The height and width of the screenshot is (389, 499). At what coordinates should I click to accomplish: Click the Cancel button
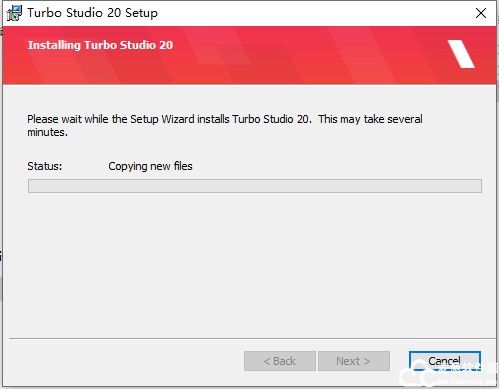(445, 361)
